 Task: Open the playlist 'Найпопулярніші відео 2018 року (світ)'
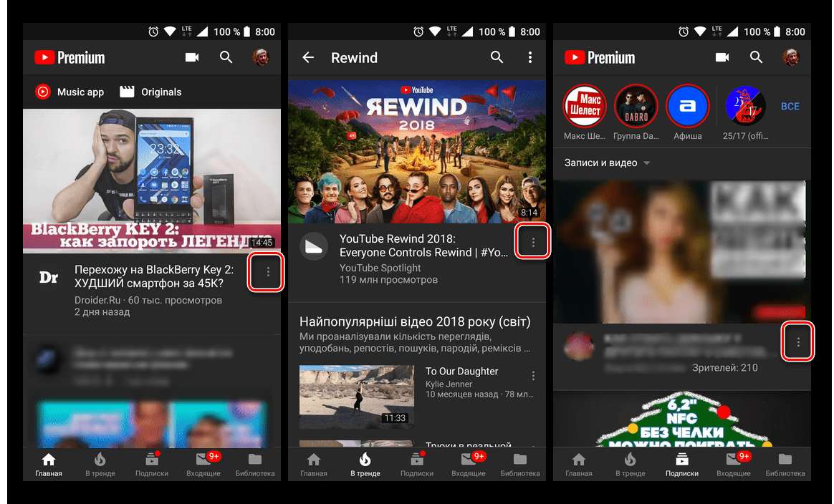coord(415,321)
